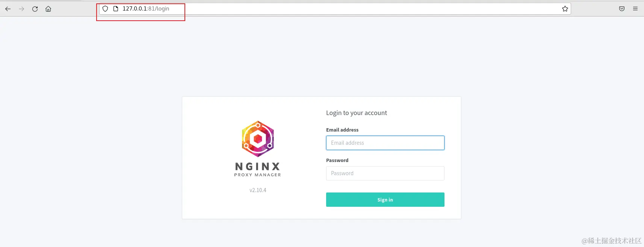Click the 'Password' label
This screenshot has width=644, height=247.
click(x=337, y=160)
